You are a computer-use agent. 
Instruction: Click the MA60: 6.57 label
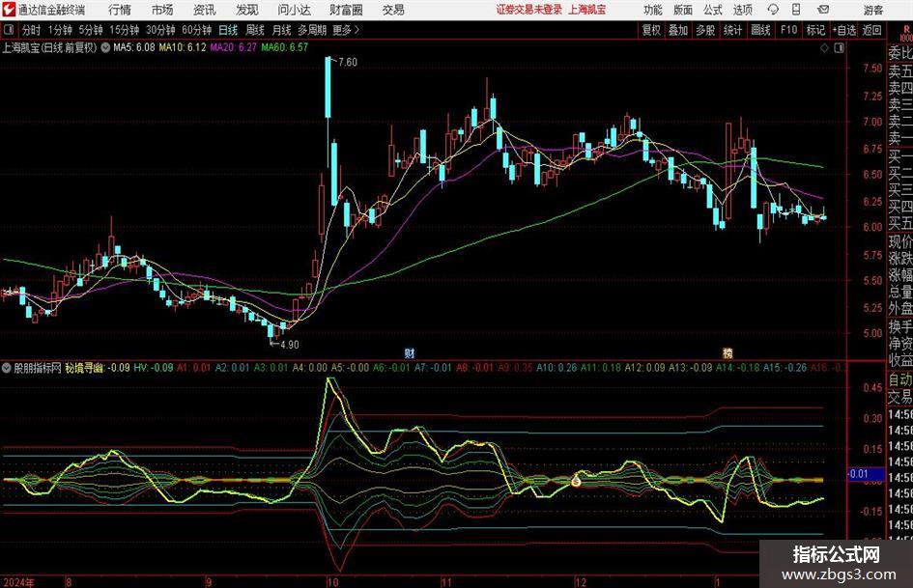click(x=284, y=47)
